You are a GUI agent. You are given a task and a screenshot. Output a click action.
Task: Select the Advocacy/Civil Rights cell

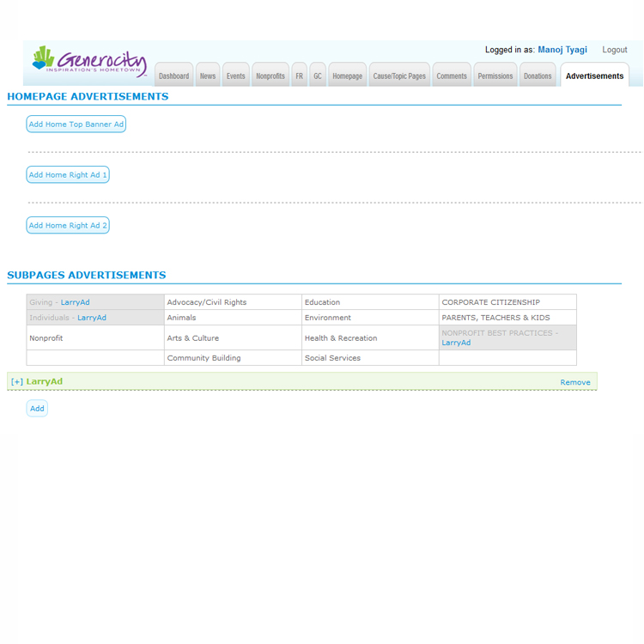pos(233,302)
